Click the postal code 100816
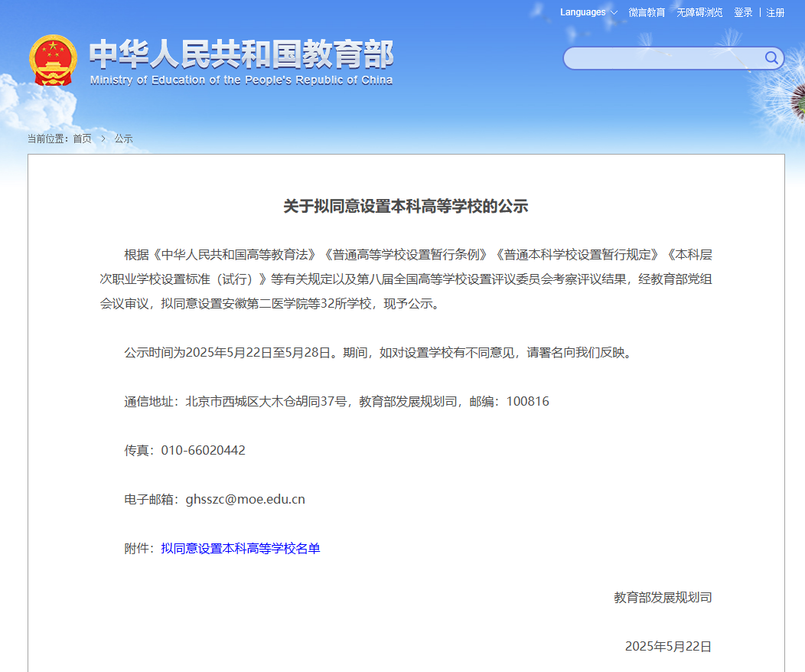Viewport: 805px width, 672px height. (x=528, y=402)
